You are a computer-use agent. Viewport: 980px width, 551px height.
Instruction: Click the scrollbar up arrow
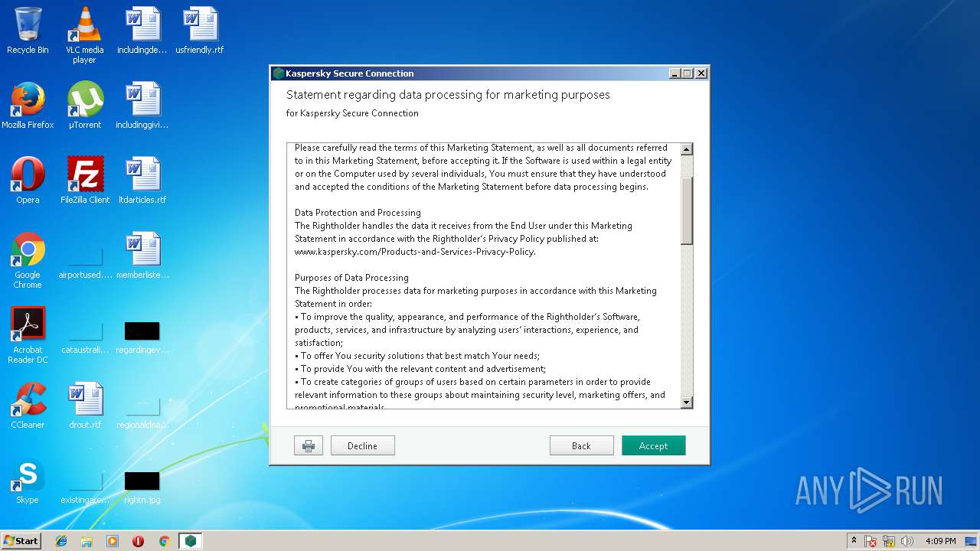click(x=686, y=149)
